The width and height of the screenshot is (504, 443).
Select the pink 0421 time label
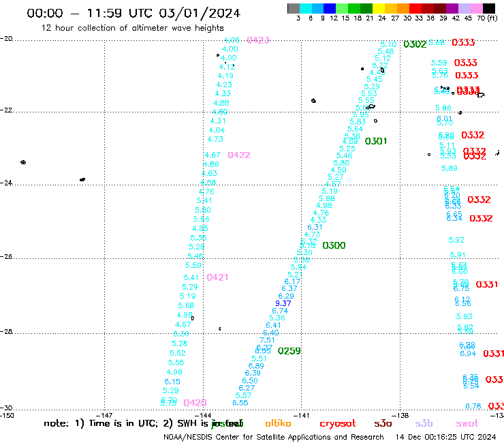pyautogui.click(x=217, y=277)
